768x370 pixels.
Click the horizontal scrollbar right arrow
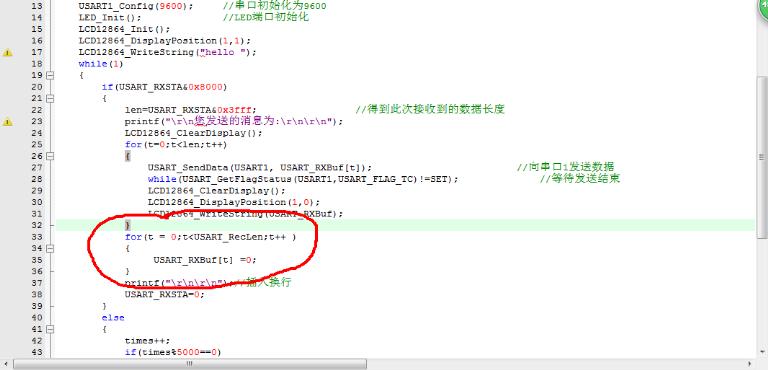coord(751,364)
